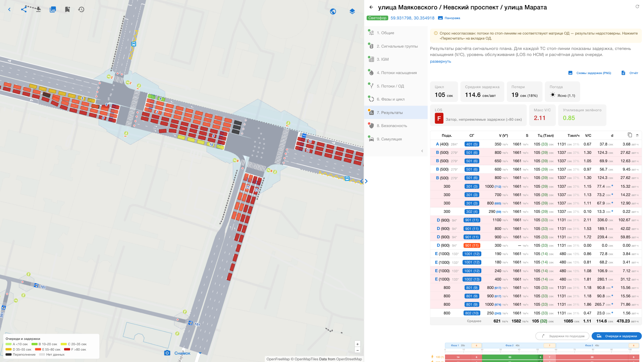The width and height of the screenshot is (644, 362).
Task: Click the back arrow beside the intersection title
Action: [x=371, y=7]
